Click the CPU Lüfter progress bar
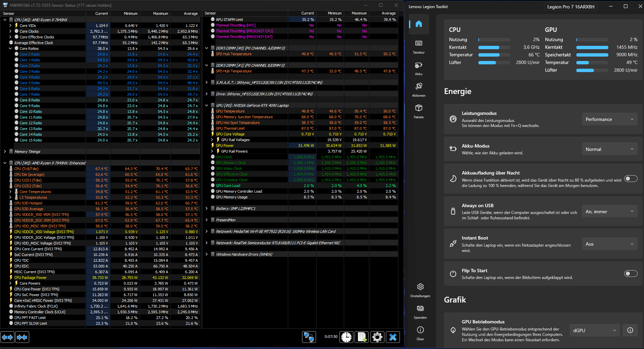 pos(494,63)
